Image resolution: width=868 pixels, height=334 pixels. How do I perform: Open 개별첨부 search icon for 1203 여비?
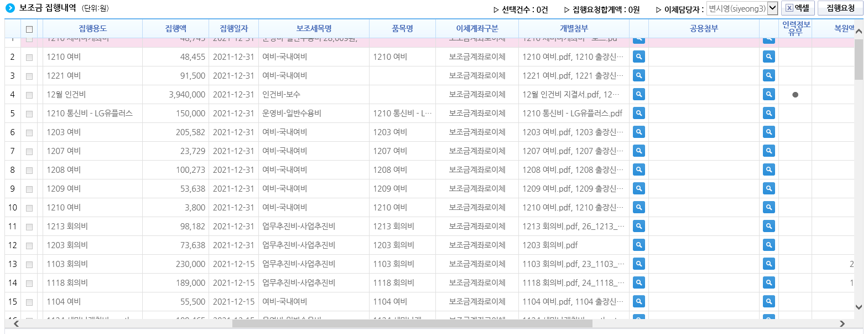tap(639, 132)
